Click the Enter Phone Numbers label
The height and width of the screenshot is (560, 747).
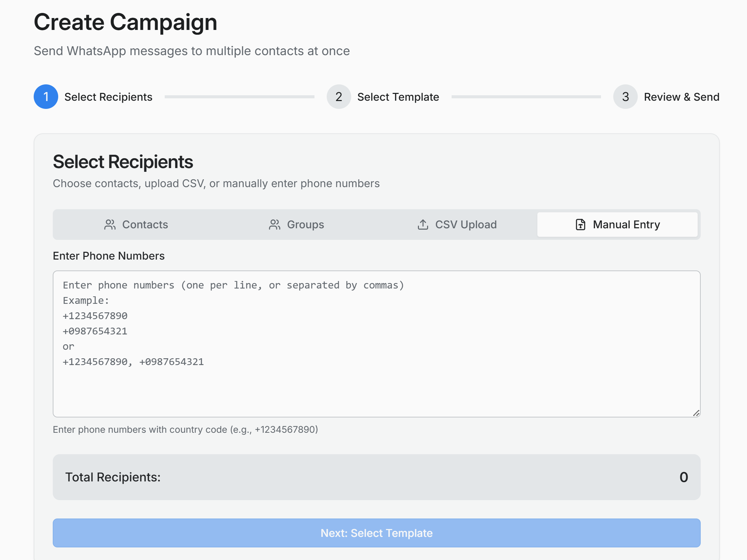109,256
